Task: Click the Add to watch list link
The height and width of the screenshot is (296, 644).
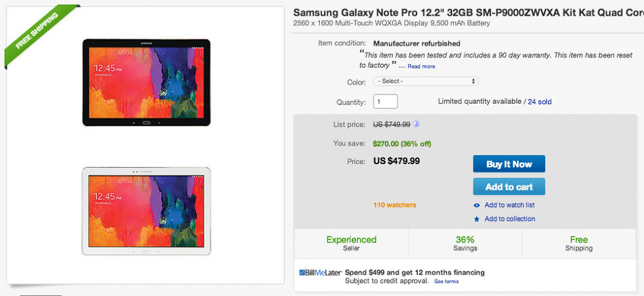Action: coord(509,205)
